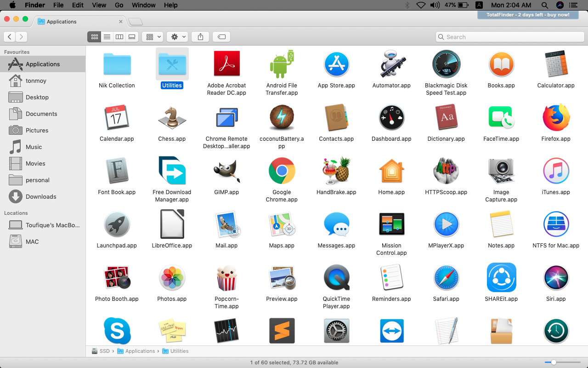Open the MAC volume in sidebar
Image resolution: width=588 pixels, height=368 pixels.
pyautogui.click(x=43, y=241)
